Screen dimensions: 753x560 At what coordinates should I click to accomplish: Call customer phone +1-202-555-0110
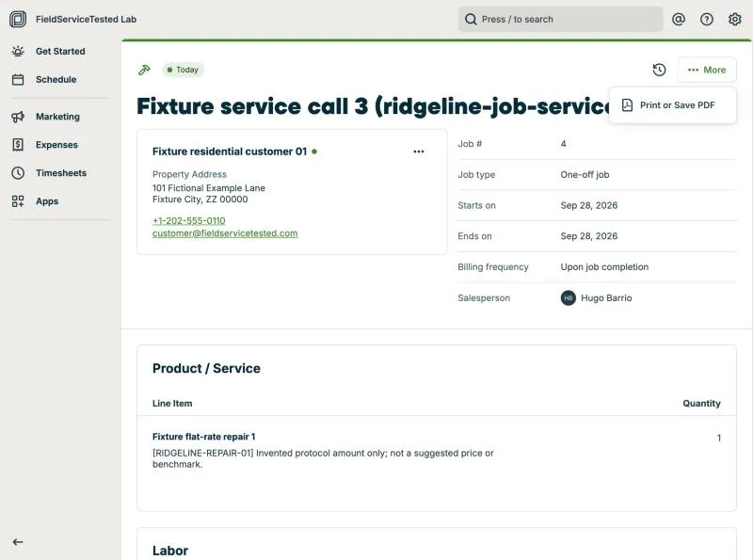(x=189, y=220)
